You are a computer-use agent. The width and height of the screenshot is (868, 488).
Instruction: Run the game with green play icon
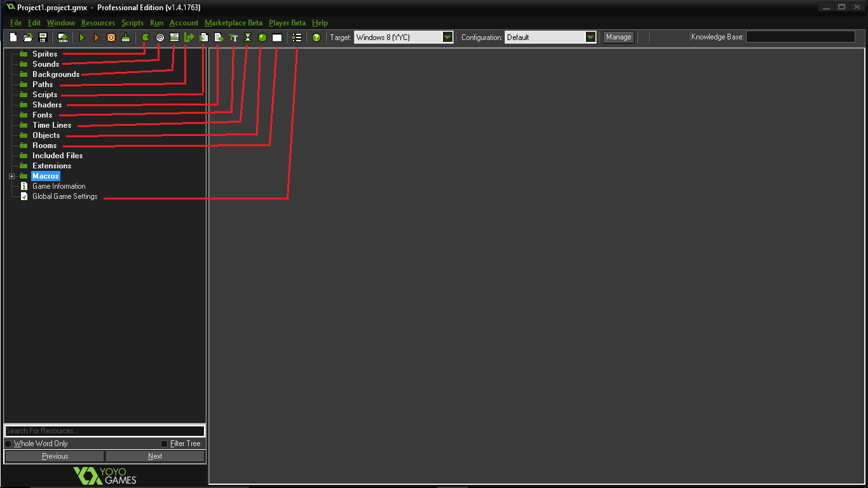[x=82, y=37]
